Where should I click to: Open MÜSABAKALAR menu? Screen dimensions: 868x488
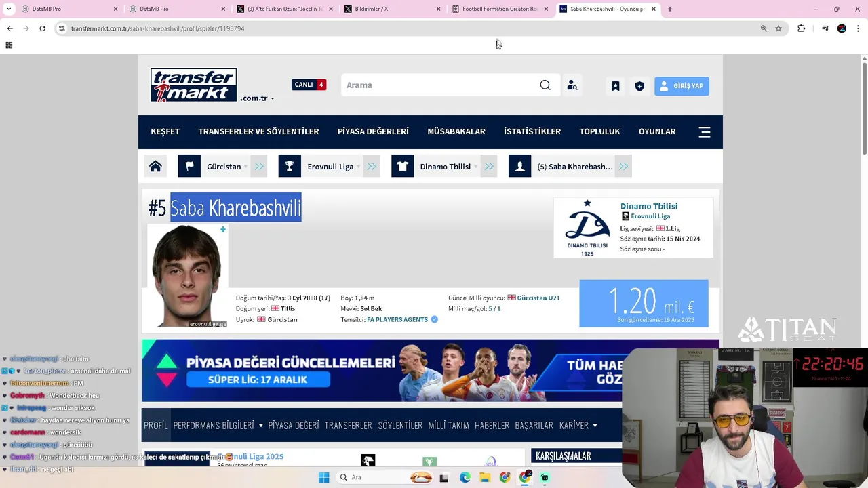[x=456, y=131]
